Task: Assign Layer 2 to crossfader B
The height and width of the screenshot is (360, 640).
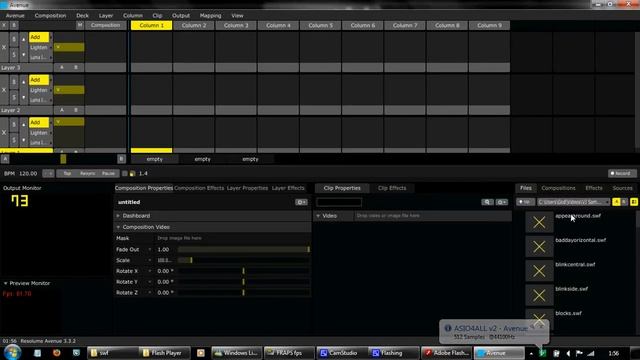Action: (76, 110)
